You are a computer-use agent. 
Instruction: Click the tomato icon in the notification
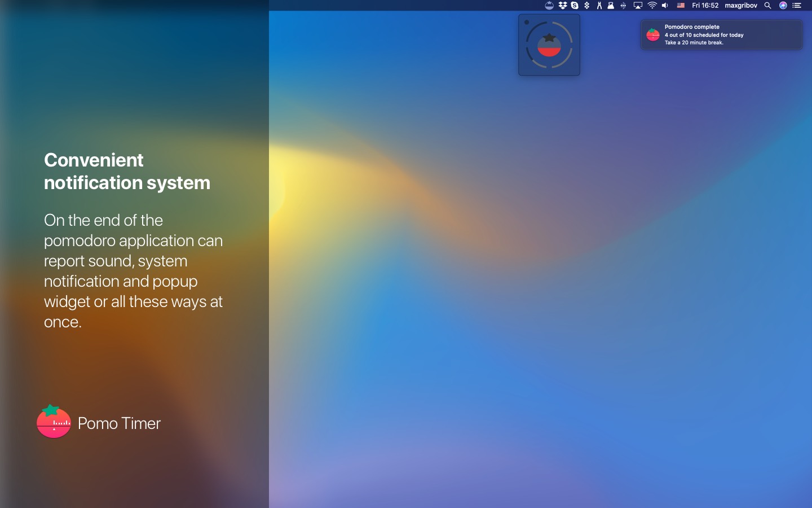(653, 35)
